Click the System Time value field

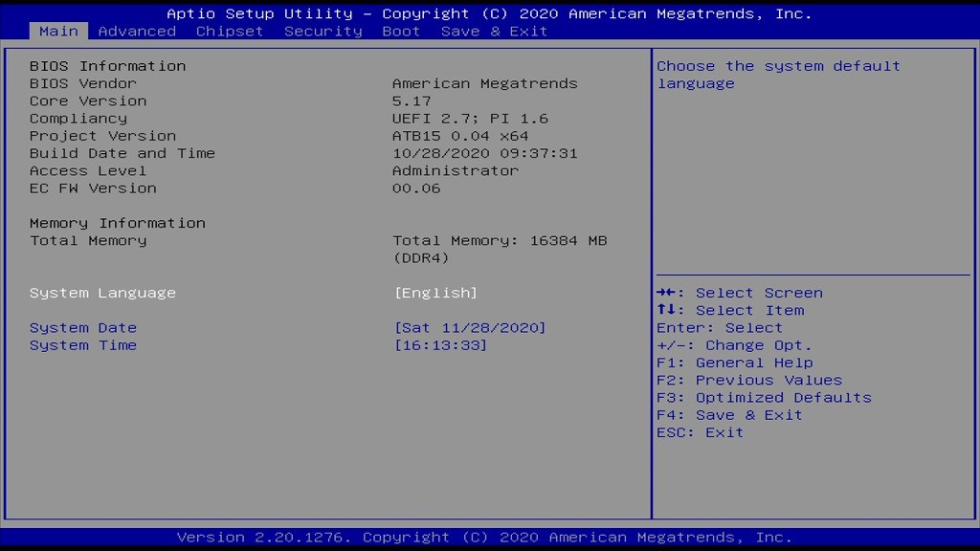pos(440,345)
